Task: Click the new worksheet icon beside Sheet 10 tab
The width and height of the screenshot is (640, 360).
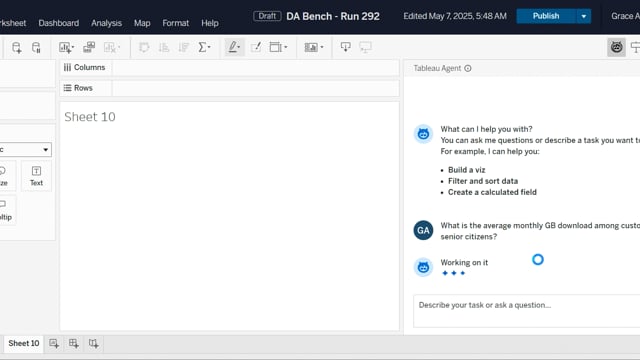Action: 54,343
